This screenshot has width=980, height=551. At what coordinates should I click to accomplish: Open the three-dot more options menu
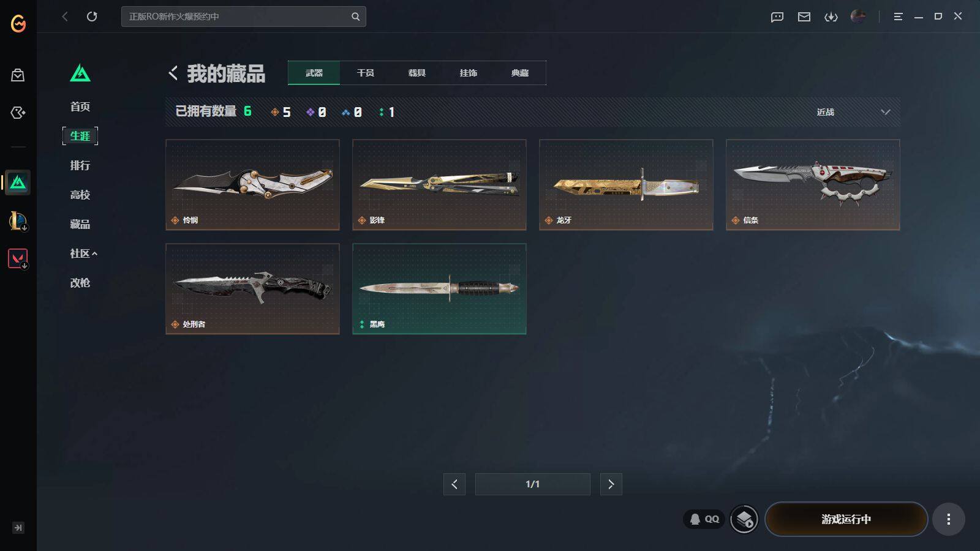(949, 519)
